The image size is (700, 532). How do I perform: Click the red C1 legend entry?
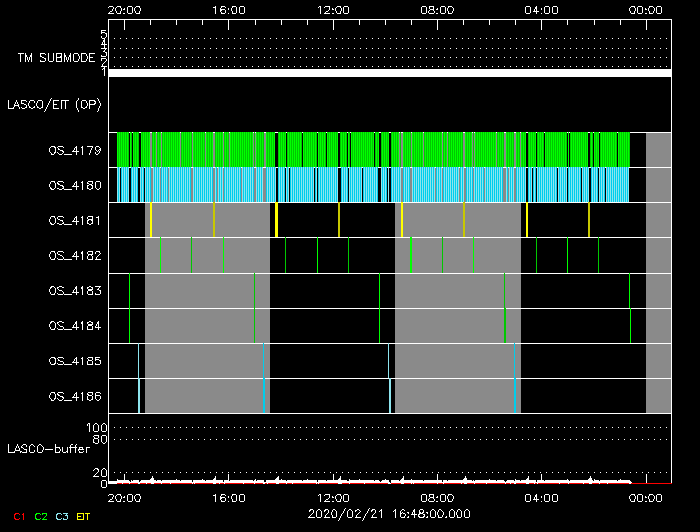coord(19,516)
